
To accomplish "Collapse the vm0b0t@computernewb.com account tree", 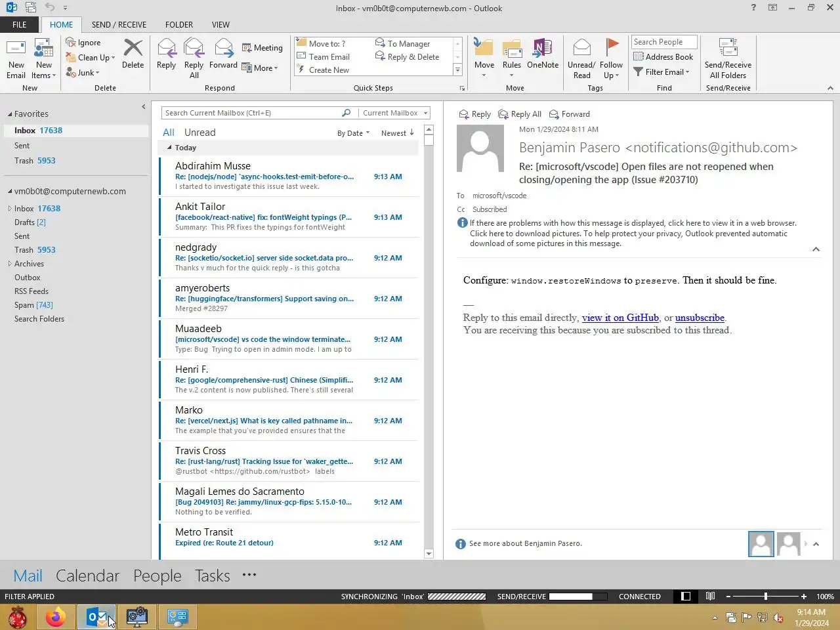I will [10, 192].
